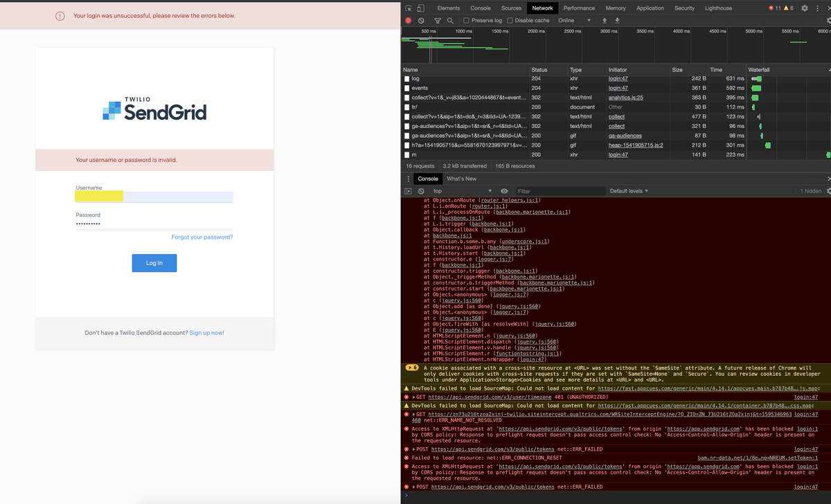
Task: Open the top JavaScript context dropdown
Action: click(461, 191)
